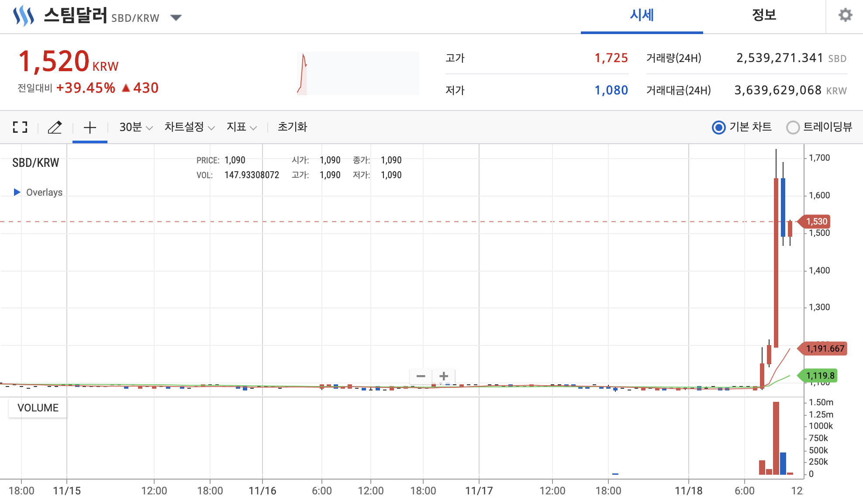The height and width of the screenshot is (504, 863).
Task: Switch to the 시세 tab
Action: click(642, 16)
